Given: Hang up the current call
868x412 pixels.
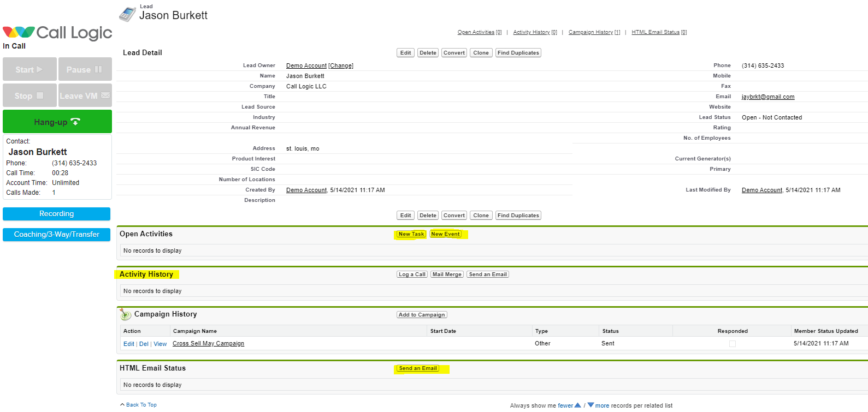Looking at the screenshot, I should tap(57, 122).
